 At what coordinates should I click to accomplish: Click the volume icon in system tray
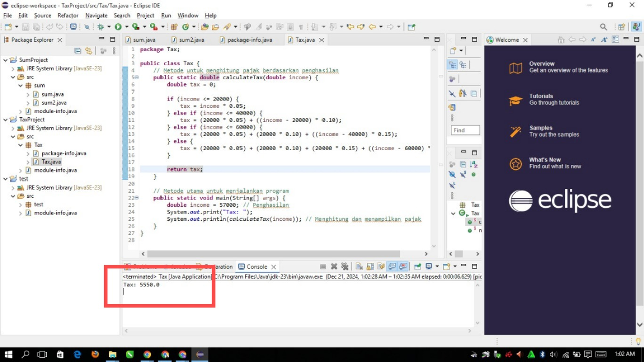point(554,354)
